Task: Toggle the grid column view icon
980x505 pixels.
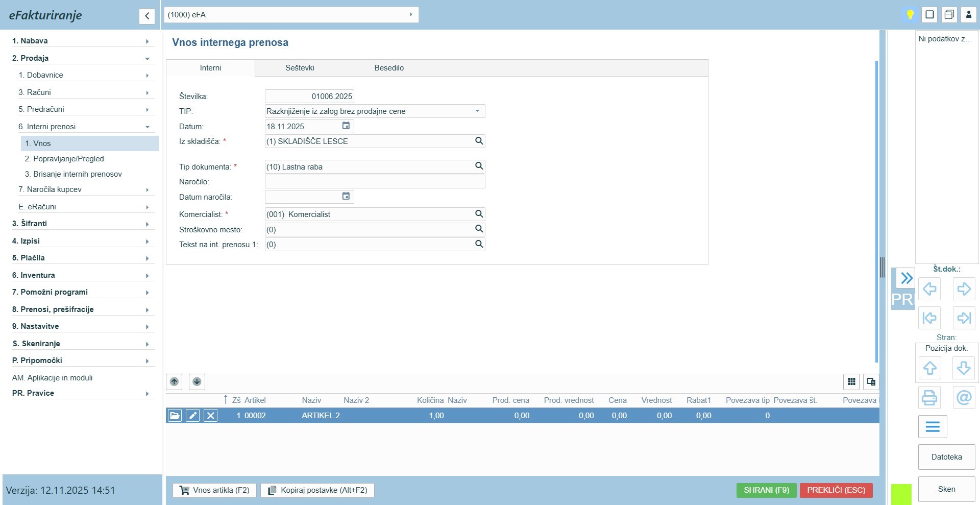Action: 851,382
